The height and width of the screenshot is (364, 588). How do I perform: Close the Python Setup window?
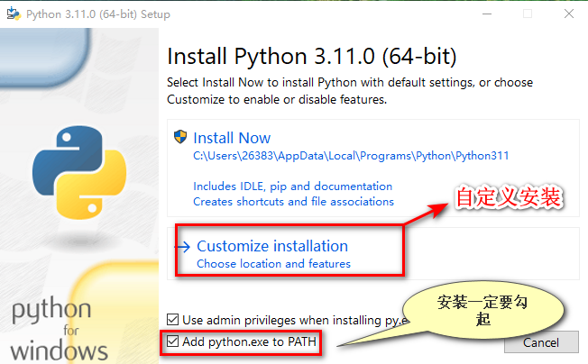coord(569,14)
